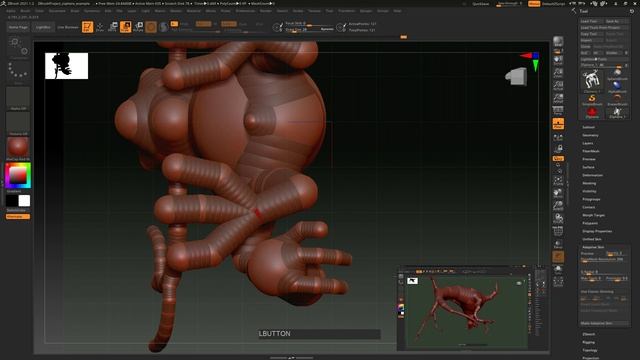Click the Make Adaptive Skin button
Screen dimensions: 640x360
pyautogui.click(x=604, y=323)
